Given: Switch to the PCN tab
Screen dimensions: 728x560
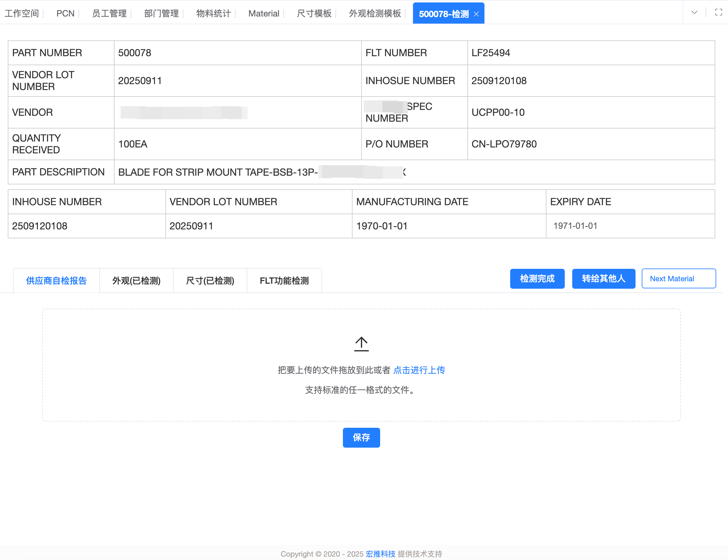Looking at the screenshot, I should [x=65, y=13].
